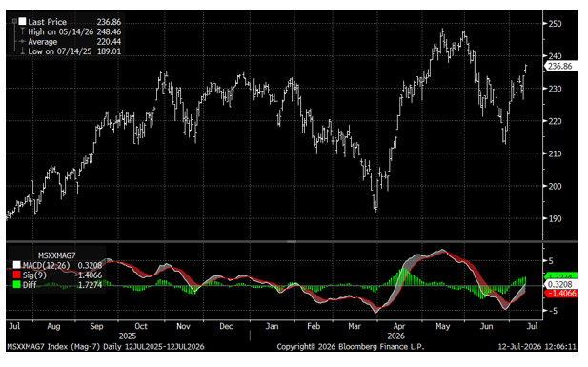Click the 220 label on the price axis
Viewport: 588px width, 367px height.
click(555, 121)
